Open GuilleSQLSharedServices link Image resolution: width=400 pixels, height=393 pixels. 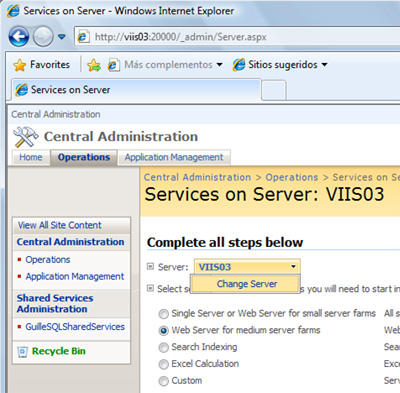tap(75, 327)
